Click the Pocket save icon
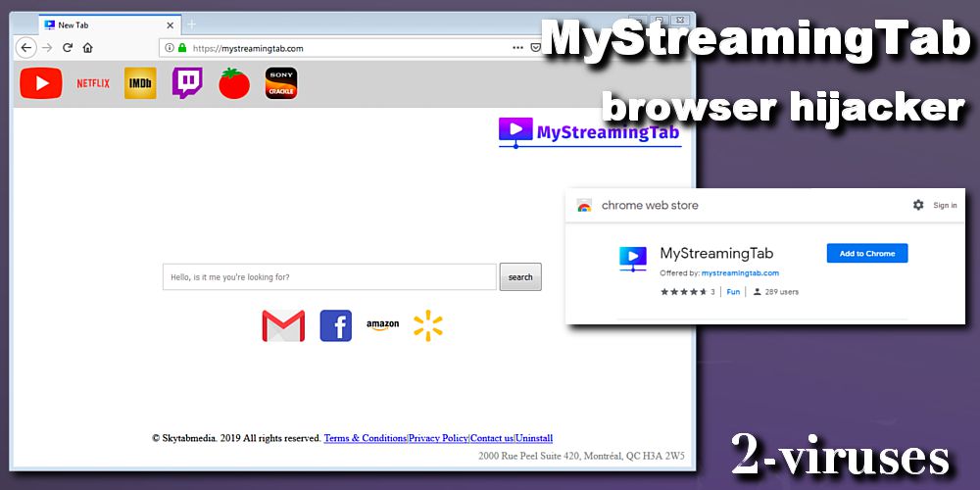Image resolution: width=980 pixels, height=490 pixels. click(536, 47)
